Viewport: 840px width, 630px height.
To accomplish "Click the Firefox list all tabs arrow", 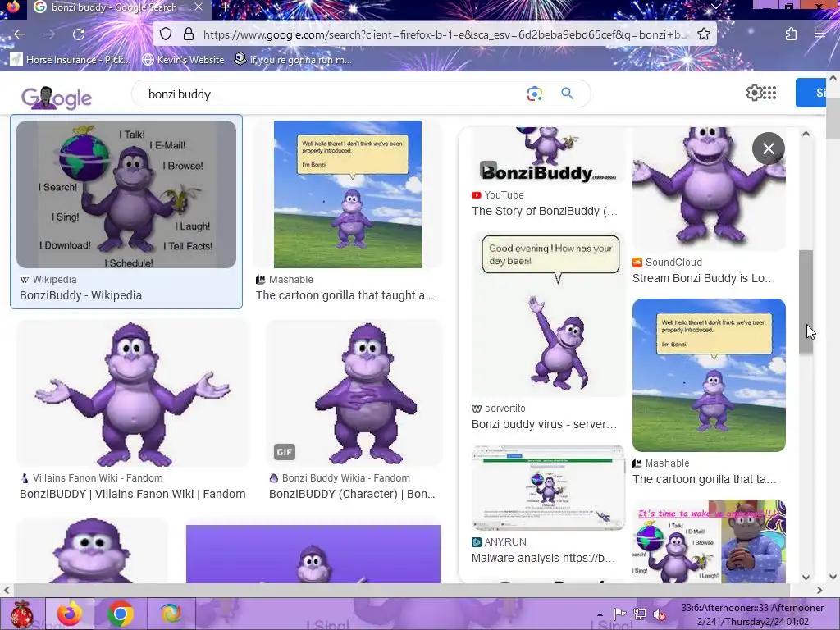I will click(x=715, y=7).
